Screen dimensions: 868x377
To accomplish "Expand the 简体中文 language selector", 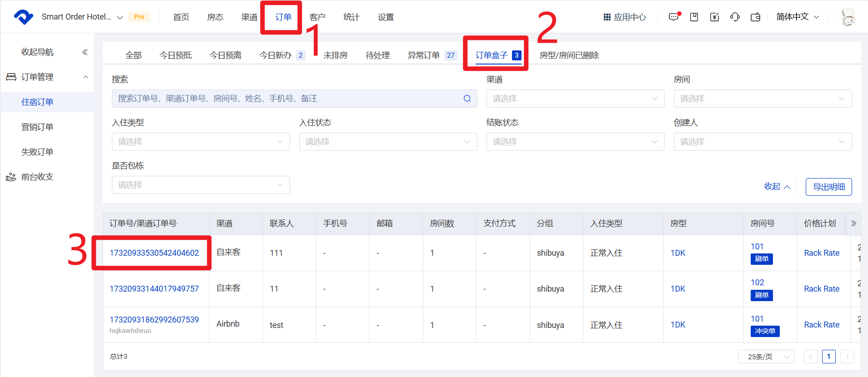I will 798,17.
